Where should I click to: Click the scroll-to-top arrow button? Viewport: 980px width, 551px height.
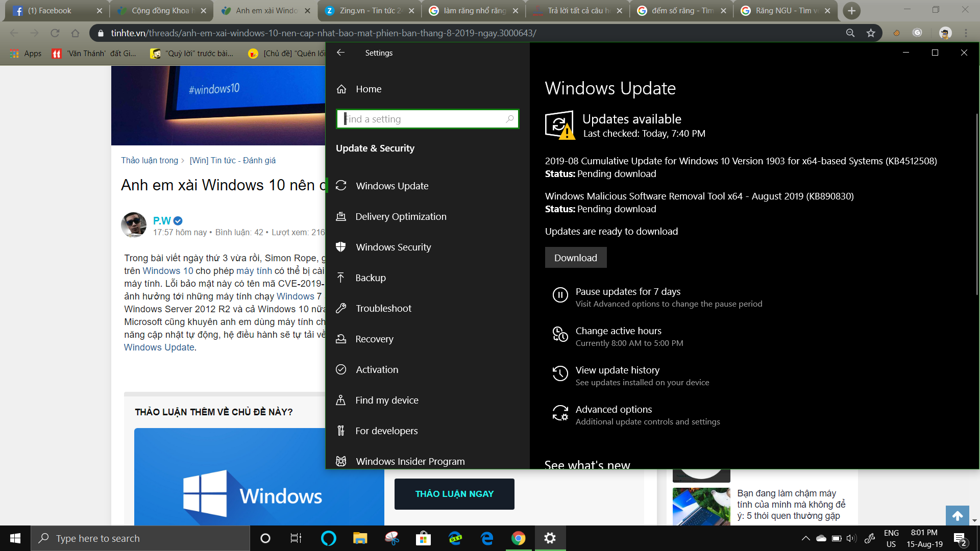click(958, 516)
